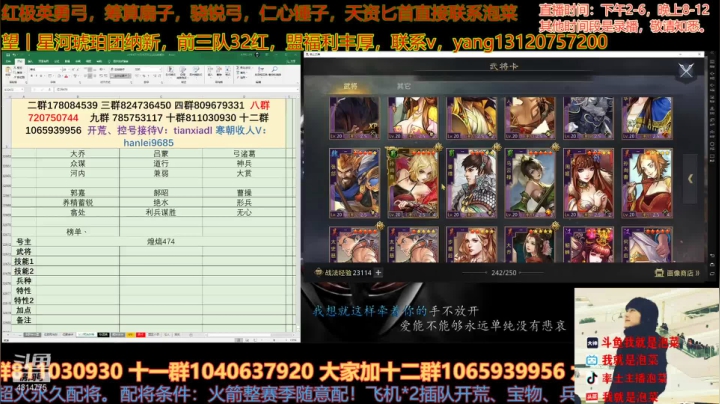The height and width of the screenshot is (404, 720).
Task: Select the 煌煌474 cell
Action: (x=161, y=241)
